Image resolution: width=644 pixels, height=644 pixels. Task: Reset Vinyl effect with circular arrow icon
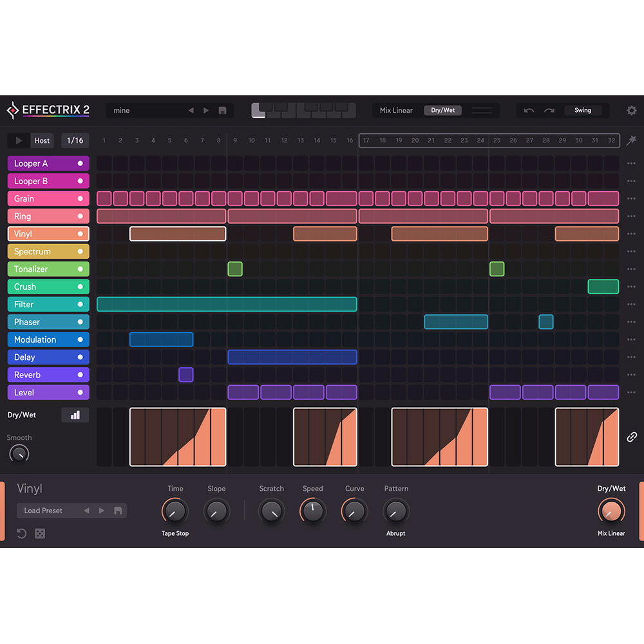(21, 533)
